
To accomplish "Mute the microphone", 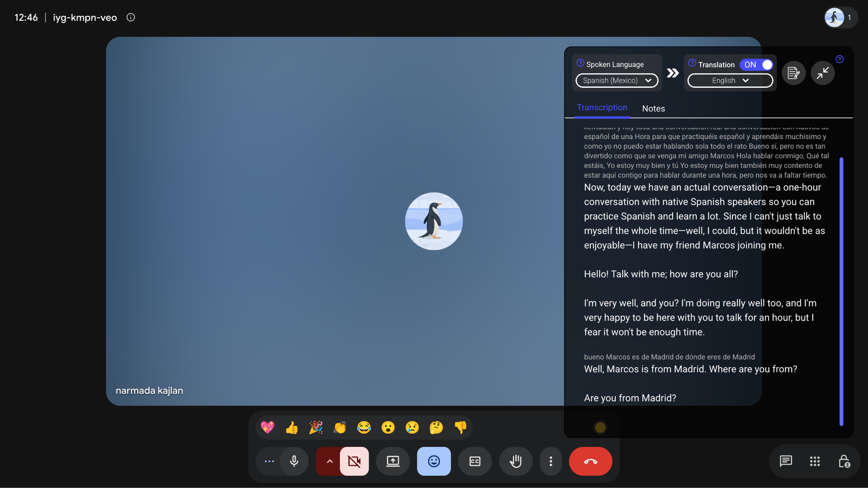I will click(x=294, y=461).
